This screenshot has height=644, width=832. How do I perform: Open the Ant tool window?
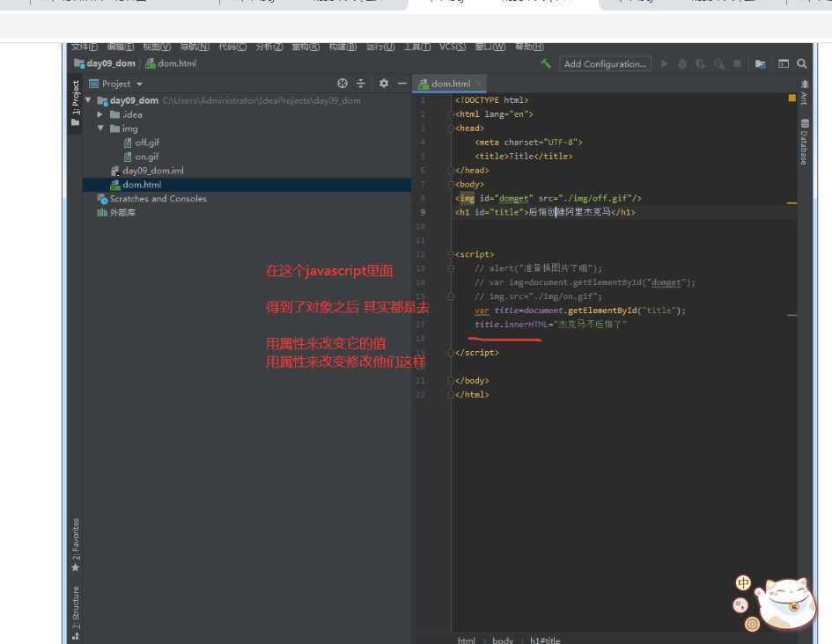point(805,92)
